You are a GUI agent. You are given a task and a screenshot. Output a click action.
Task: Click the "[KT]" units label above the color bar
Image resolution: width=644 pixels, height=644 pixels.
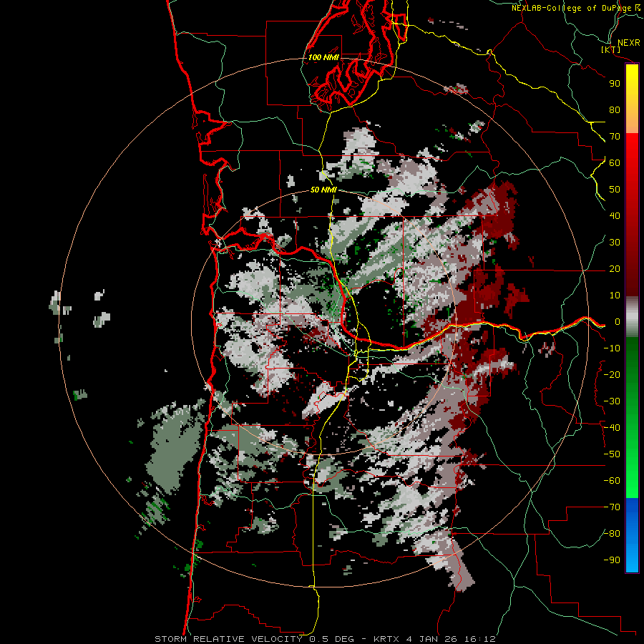[611, 49]
